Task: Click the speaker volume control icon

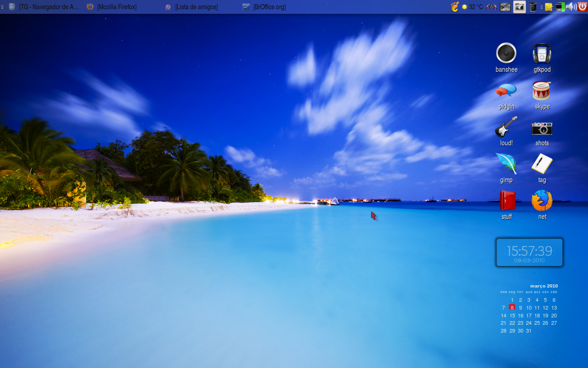Action: point(571,7)
